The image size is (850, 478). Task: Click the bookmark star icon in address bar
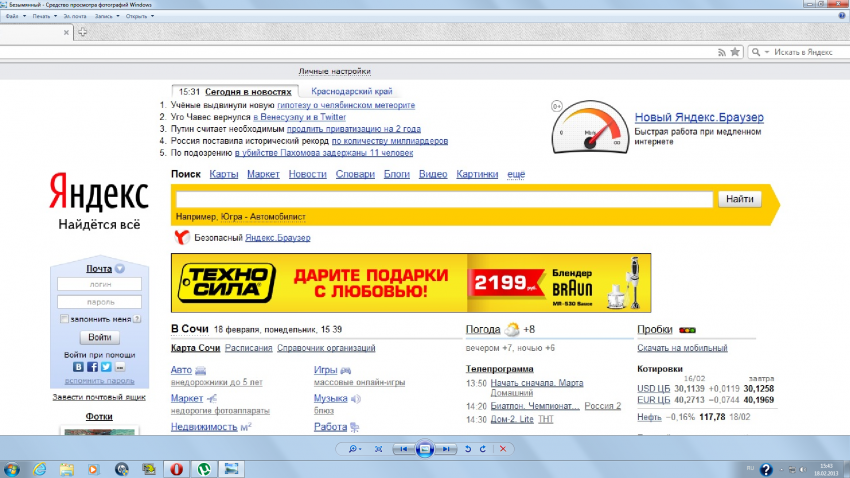tap(735, 51)
